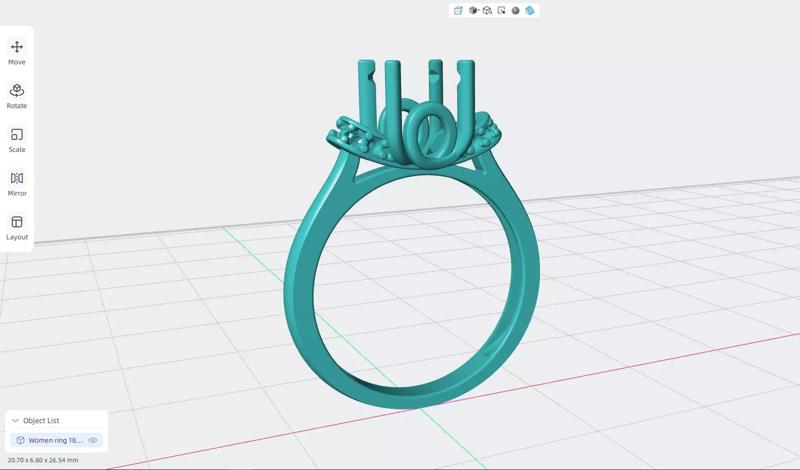This screenshot has width=800, height=470.
Task: Select the Rotate tool
Action: 16,96
